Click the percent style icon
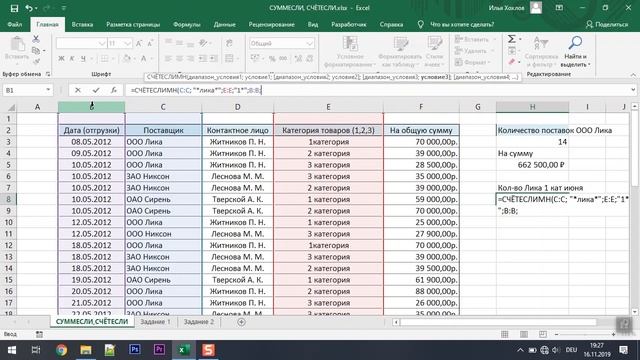This screenshot has width=640, height=360. [272, 59]
